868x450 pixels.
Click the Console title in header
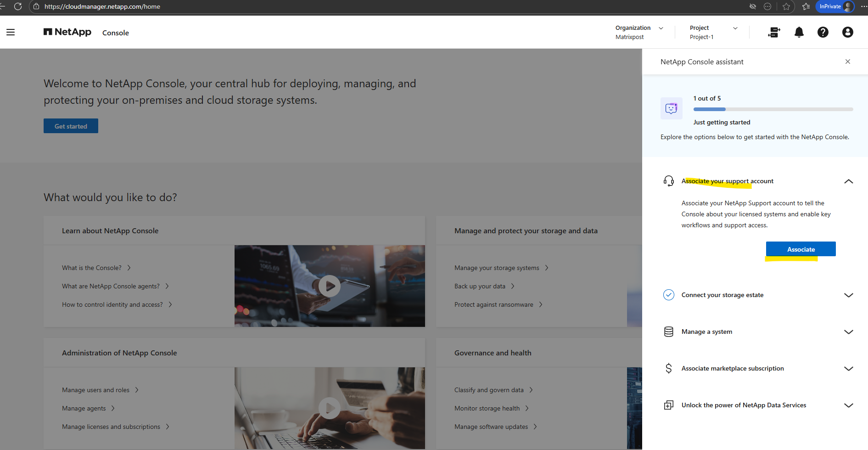tap(116, 33)
